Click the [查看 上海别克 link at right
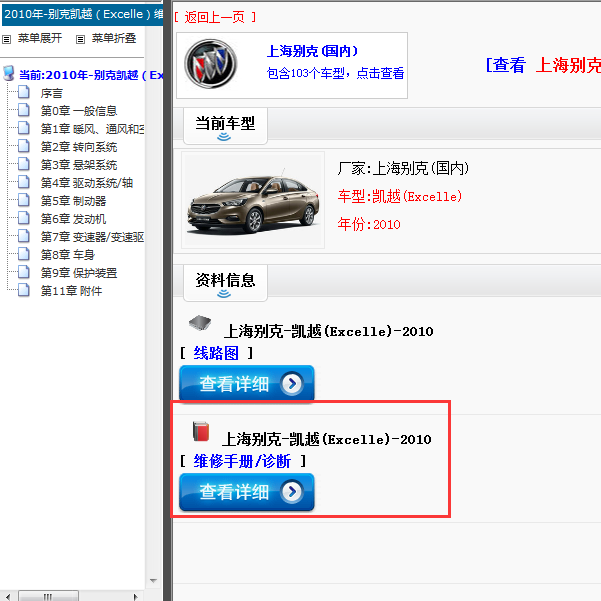This screenshot has height=601, width=601. 543,65
